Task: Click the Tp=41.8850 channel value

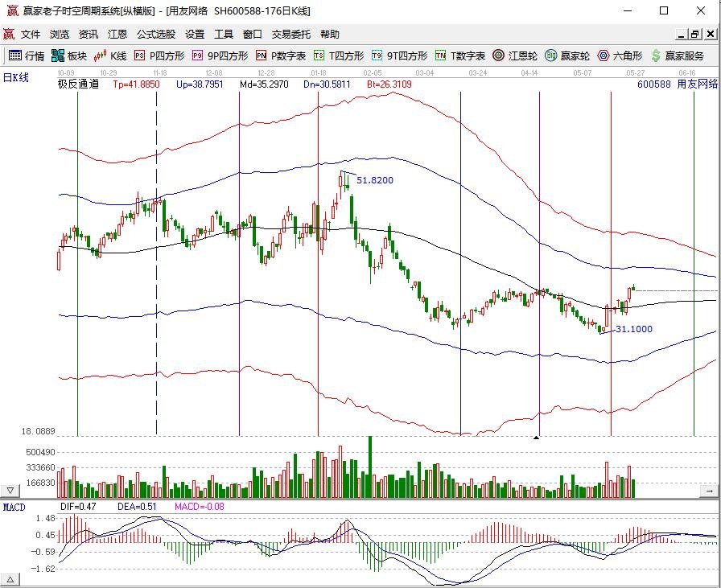Action: pos(136,84)
